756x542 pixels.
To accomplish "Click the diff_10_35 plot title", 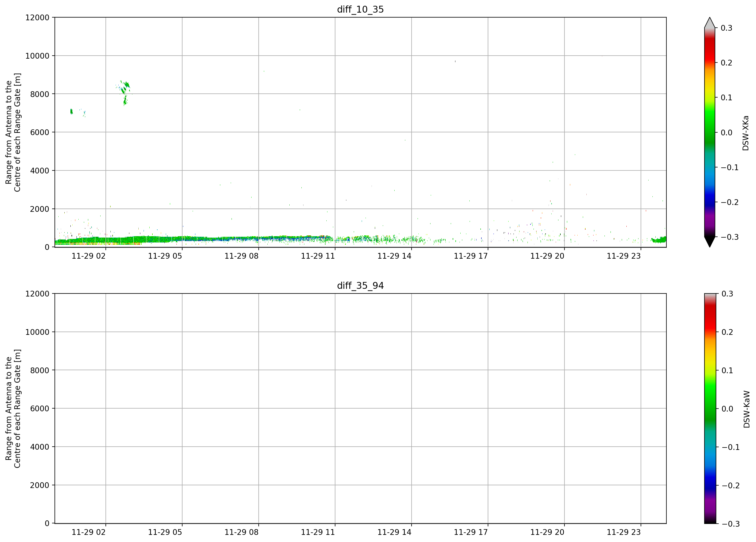I will [x=360, y=9].
